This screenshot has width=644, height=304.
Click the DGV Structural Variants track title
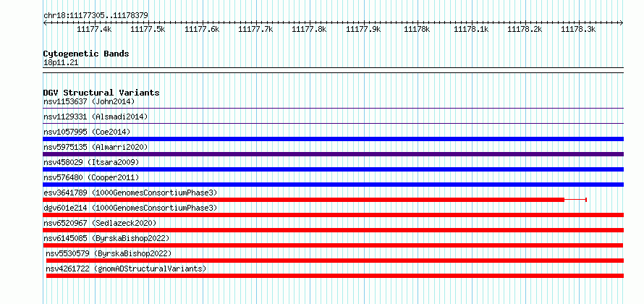[x=101, y=93]
